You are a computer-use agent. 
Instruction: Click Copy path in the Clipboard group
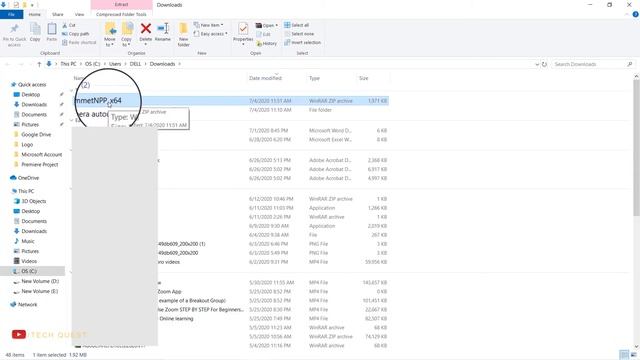76,34
